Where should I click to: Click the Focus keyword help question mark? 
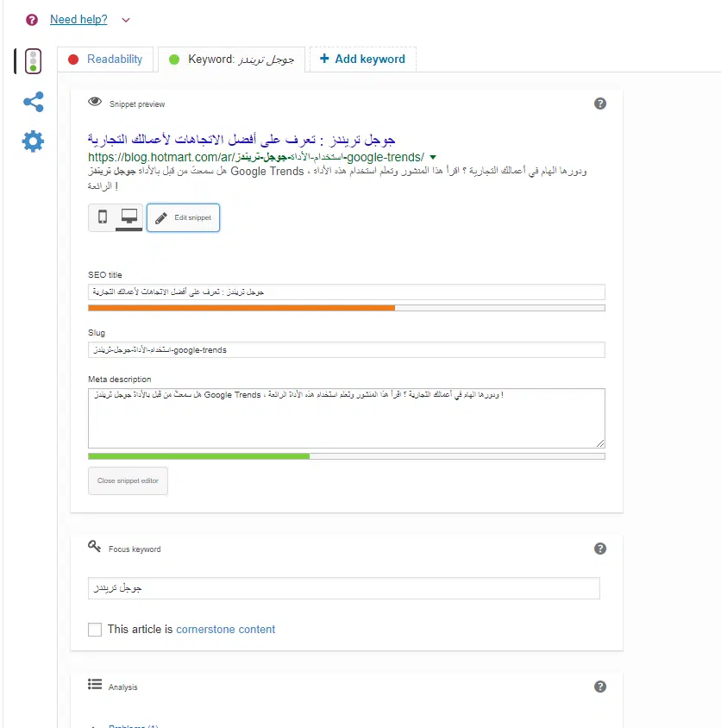600,549
